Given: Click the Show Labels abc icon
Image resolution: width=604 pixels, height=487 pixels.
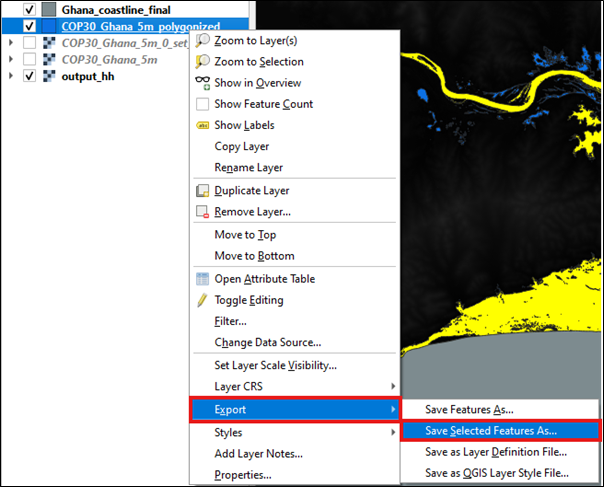Looking at the screenshot, I should point(202,125).
